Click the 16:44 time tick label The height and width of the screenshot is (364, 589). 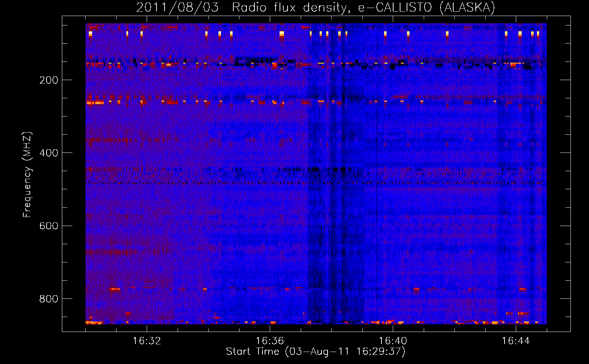click(x=516, y=341)
